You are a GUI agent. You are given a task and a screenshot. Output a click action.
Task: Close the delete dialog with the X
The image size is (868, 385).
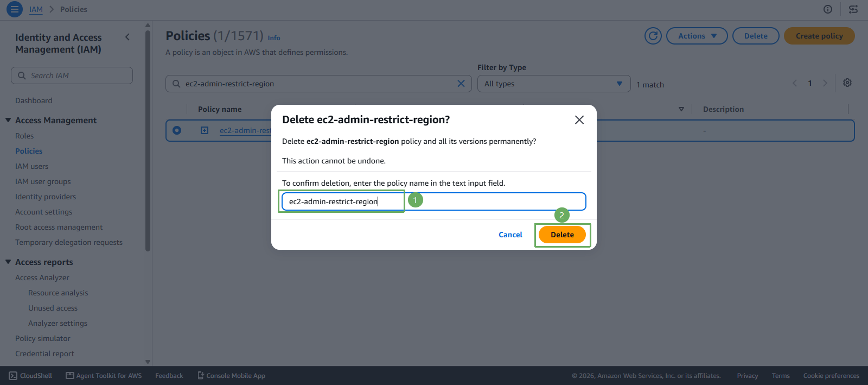point(579,120)
